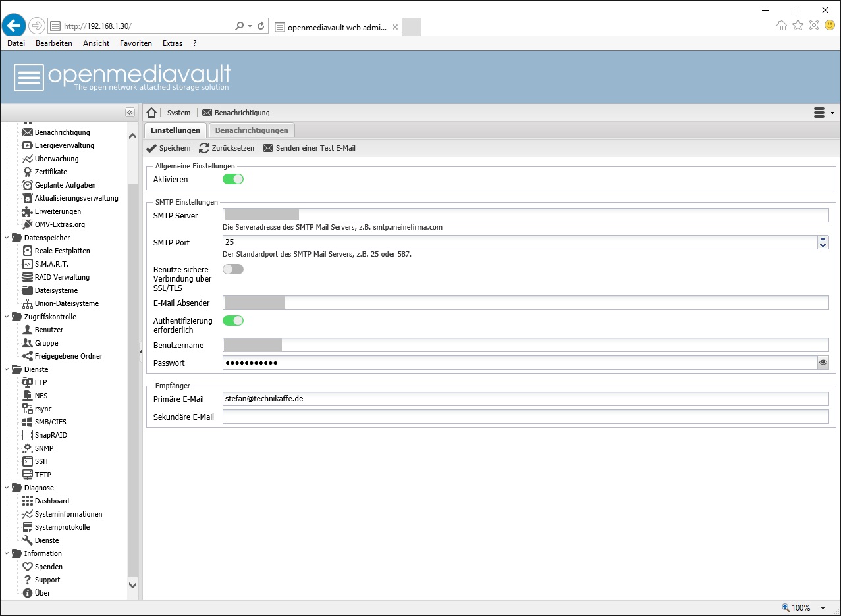Click the SnapRAID icon
The image size is (841, 616).
coord(28,435)
